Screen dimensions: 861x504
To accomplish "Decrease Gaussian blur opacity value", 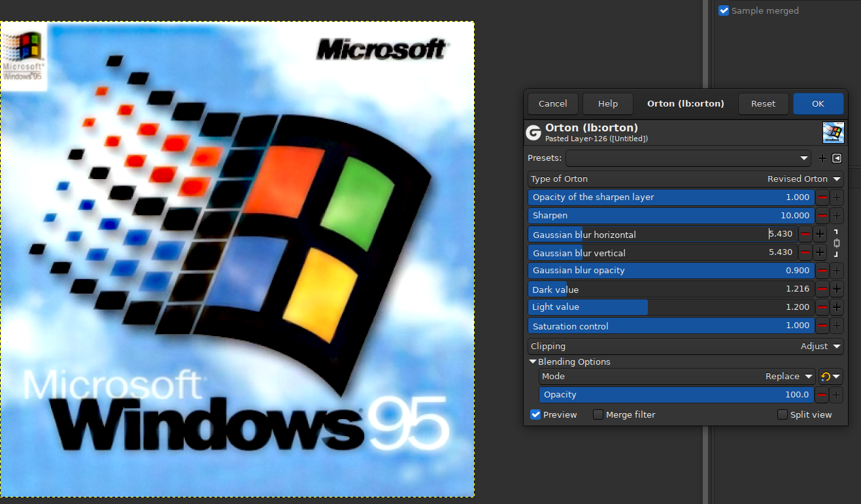I will 822,271.
